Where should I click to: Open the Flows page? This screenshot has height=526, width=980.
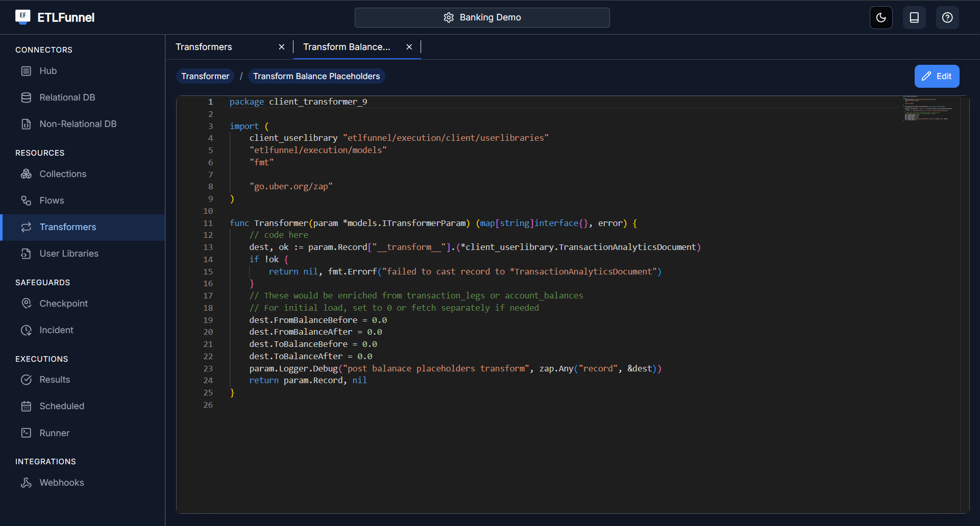pyautogui.click(x=52, y=201)
